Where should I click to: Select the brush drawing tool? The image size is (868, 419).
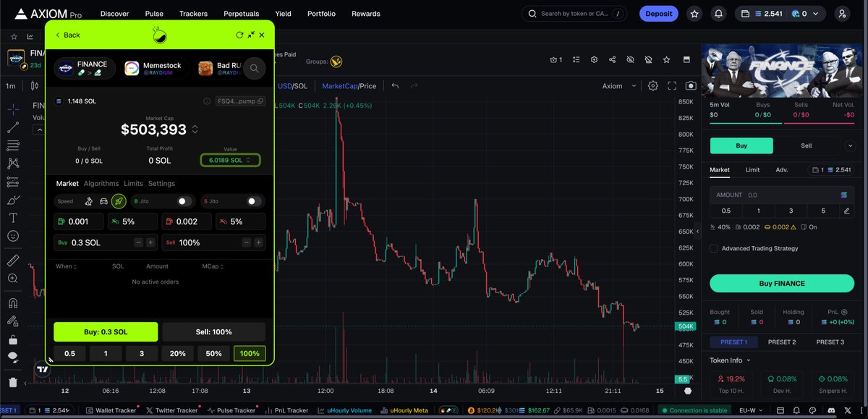pyautogui.click(x=13, y=200)
